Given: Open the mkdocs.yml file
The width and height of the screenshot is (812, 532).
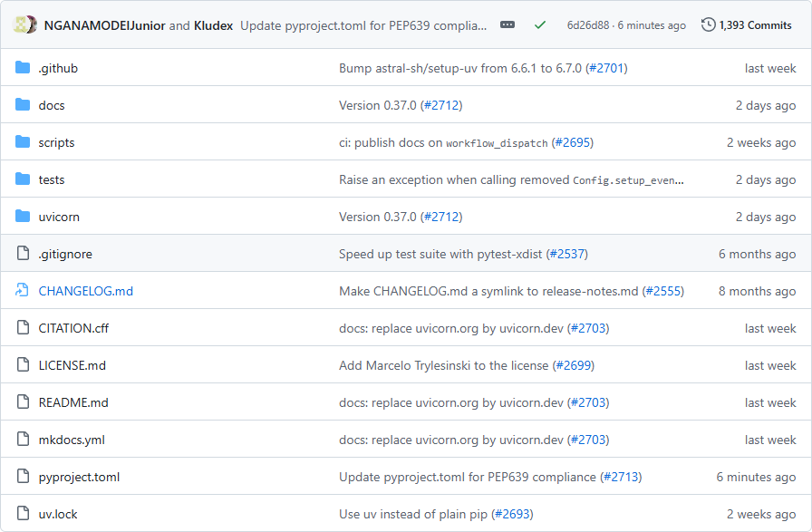Looking at the screenshot, I should pos(72,440).
